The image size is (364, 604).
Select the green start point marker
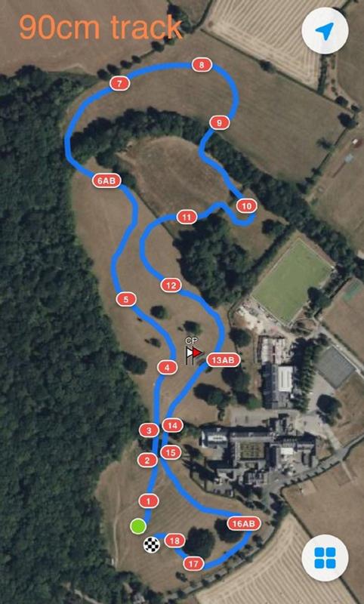coord(138,526)
